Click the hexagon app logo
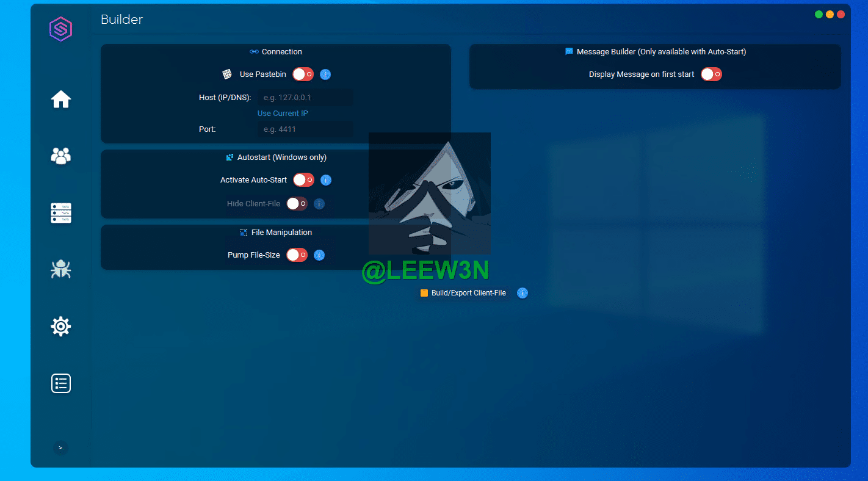 coord(61,29)
